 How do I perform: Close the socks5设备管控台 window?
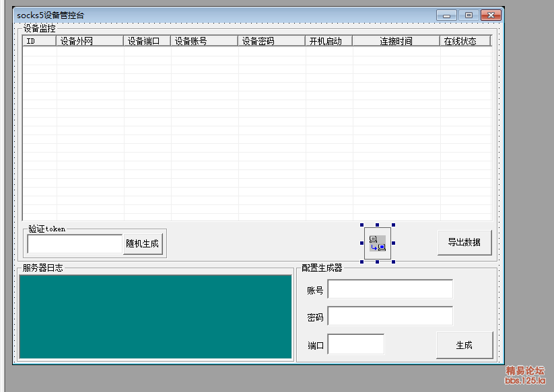(491, 15)
